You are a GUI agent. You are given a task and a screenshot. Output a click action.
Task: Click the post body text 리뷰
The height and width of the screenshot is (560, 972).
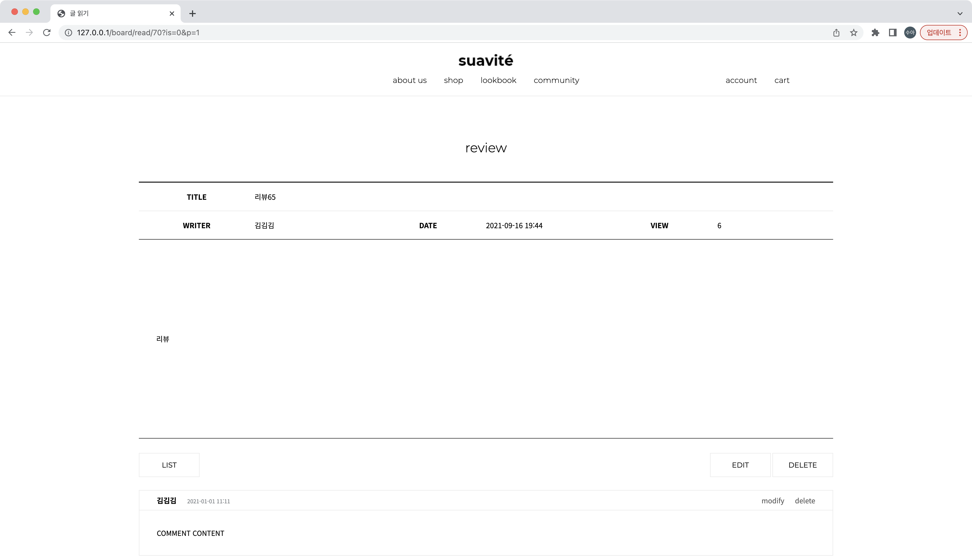coord(163,339)
